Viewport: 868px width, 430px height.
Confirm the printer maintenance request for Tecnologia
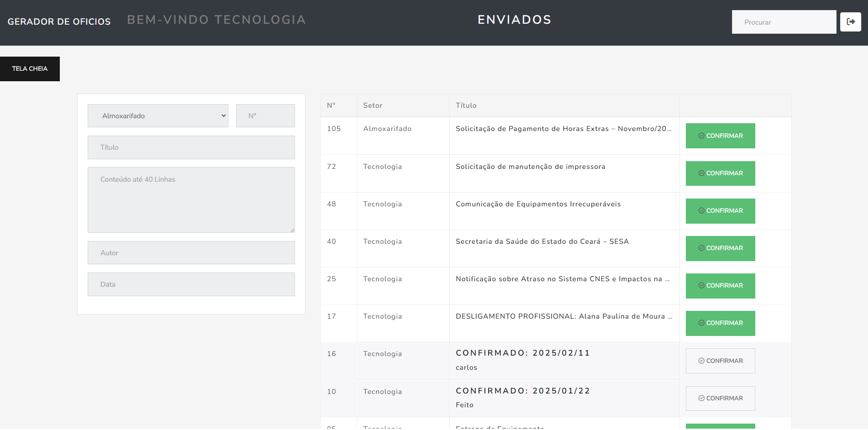click(720, 173)
